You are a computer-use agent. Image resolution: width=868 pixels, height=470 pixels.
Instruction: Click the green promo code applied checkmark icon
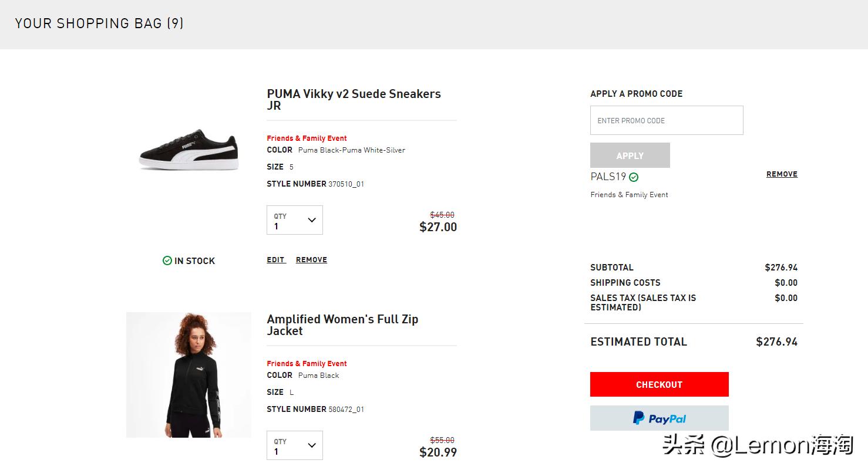tap(634, 177)
